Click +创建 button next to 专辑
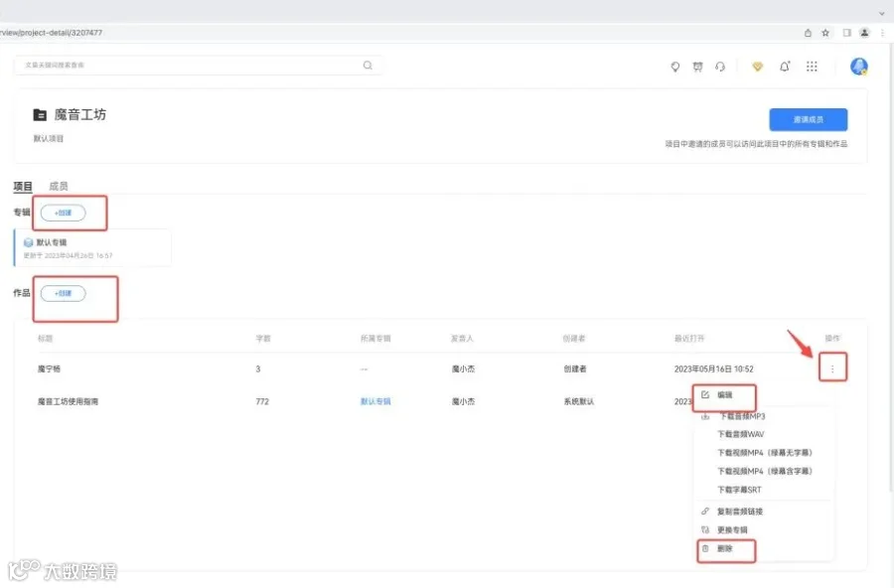Screen dimensions: 894x588 click(64, 213)
